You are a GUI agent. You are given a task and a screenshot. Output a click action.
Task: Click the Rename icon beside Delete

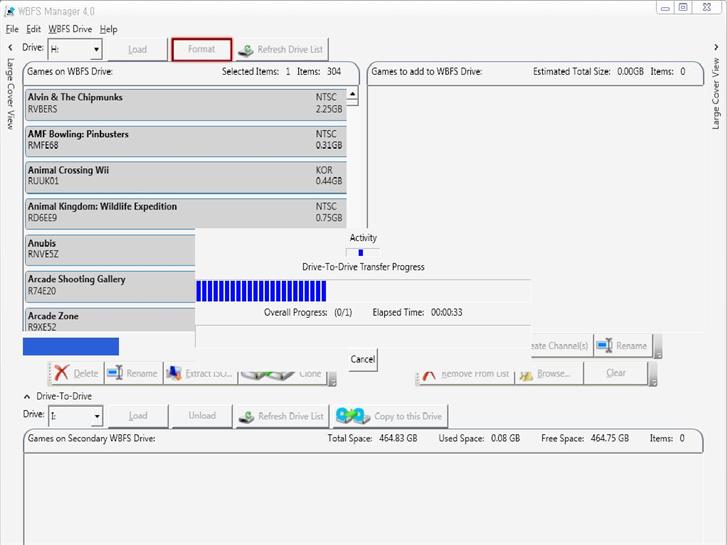(x=115, y=373)
